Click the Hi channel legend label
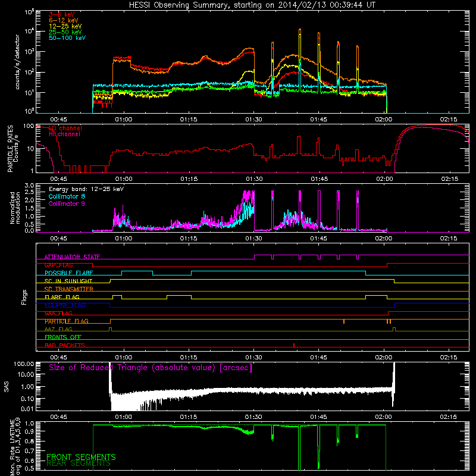 64,134
